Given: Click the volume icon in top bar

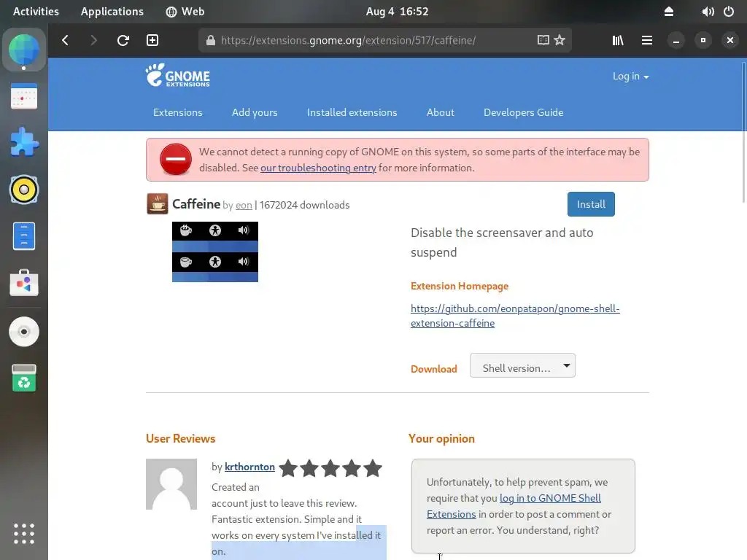Looking at the screenshot, I should pyautogui.click(x=708, y=12).
